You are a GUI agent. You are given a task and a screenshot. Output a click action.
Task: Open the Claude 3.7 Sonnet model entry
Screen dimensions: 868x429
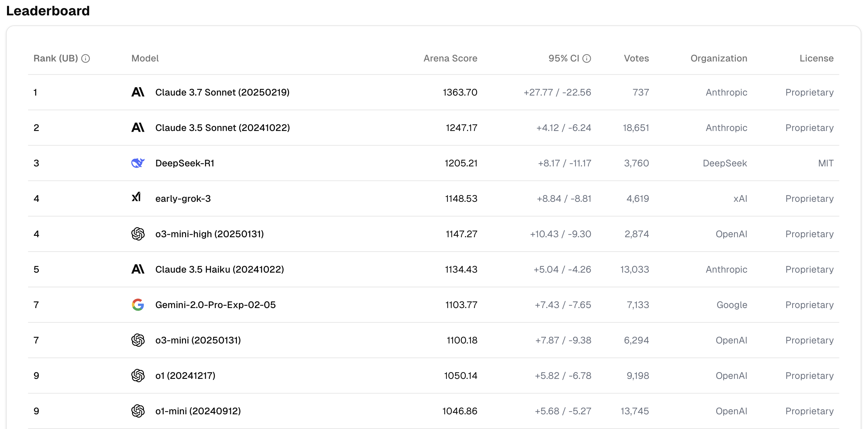pyautogui.click(x=222, y=92)
